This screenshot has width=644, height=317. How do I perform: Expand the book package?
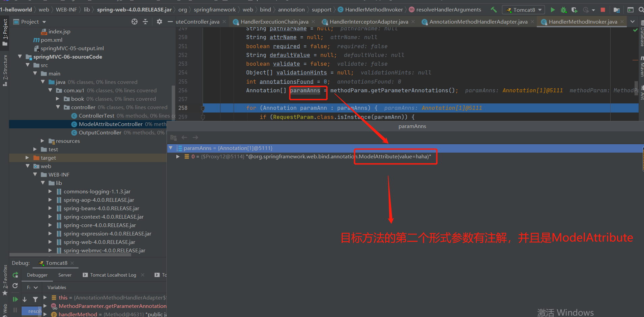58,99
